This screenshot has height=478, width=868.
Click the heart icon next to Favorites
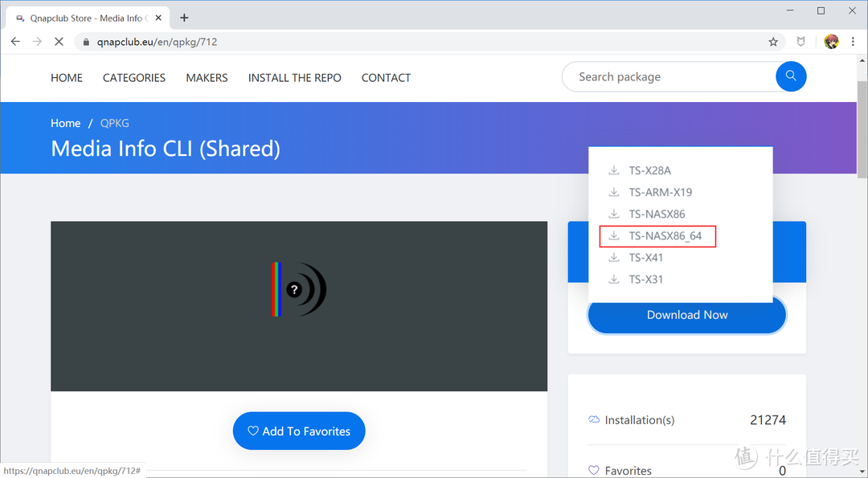[x=594, y=470]
